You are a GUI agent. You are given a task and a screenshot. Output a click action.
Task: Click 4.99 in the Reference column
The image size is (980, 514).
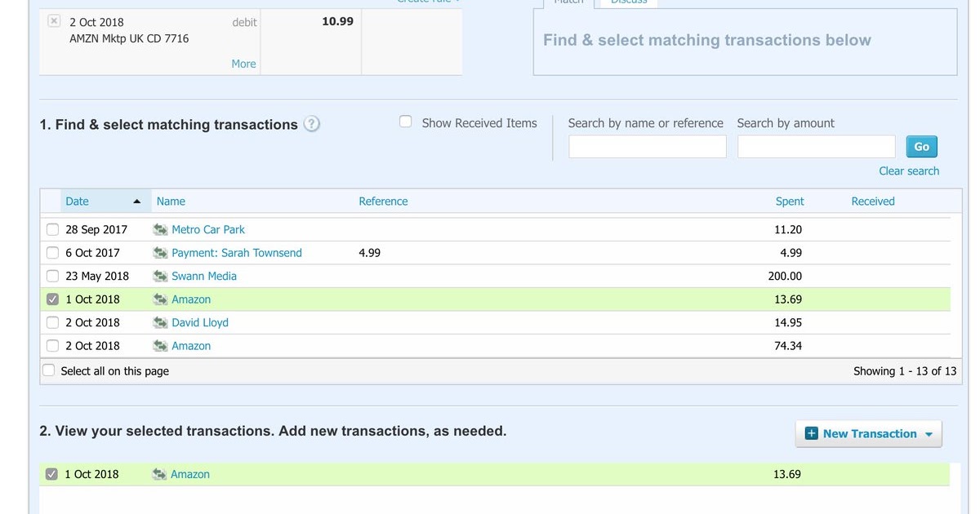click(x=369, y=253)
